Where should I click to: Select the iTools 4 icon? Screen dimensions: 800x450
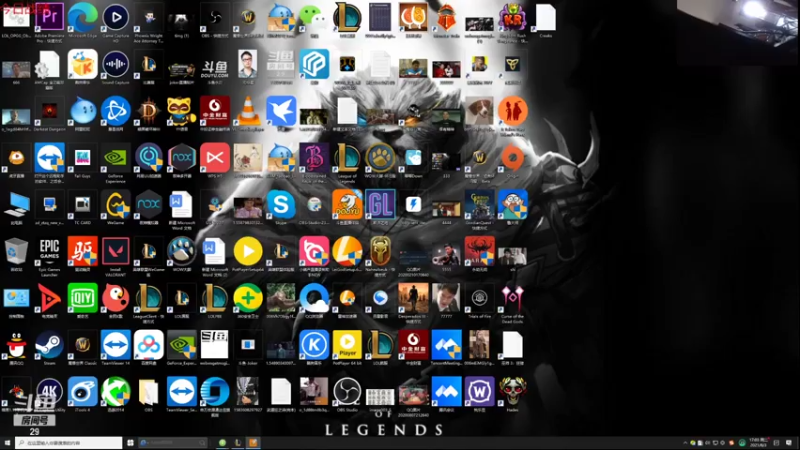point(83,391)
